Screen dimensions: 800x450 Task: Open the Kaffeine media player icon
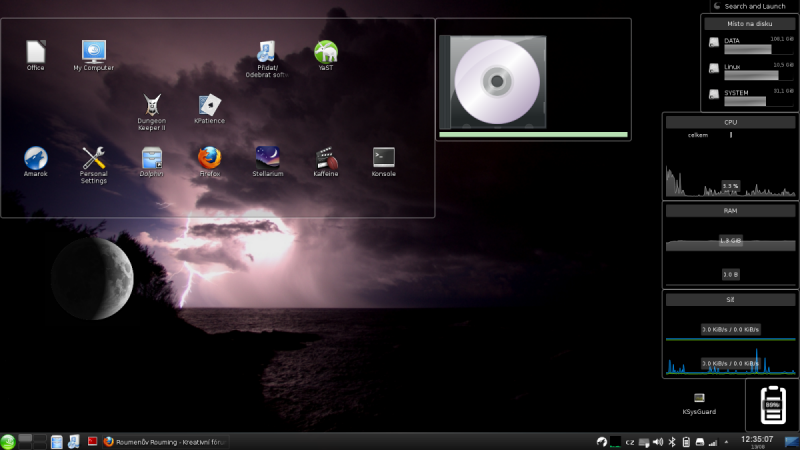(x=325, y=158)
